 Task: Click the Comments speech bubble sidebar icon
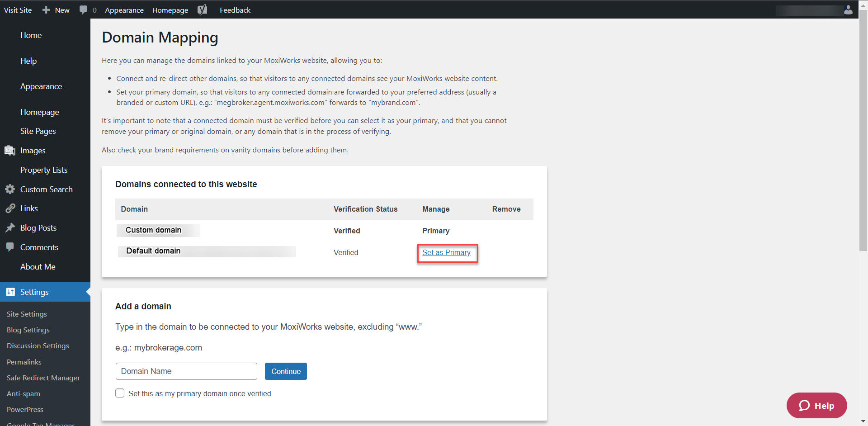[10, 247]
